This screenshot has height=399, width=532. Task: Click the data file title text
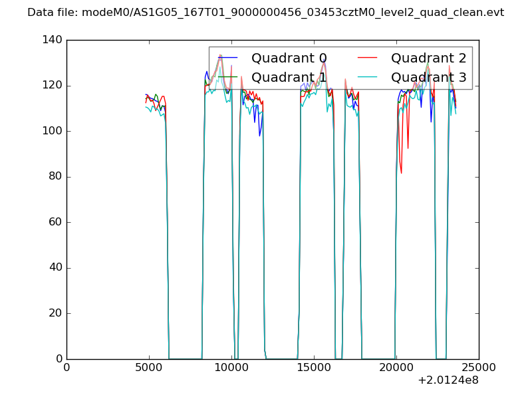click(x=265, y=13)
